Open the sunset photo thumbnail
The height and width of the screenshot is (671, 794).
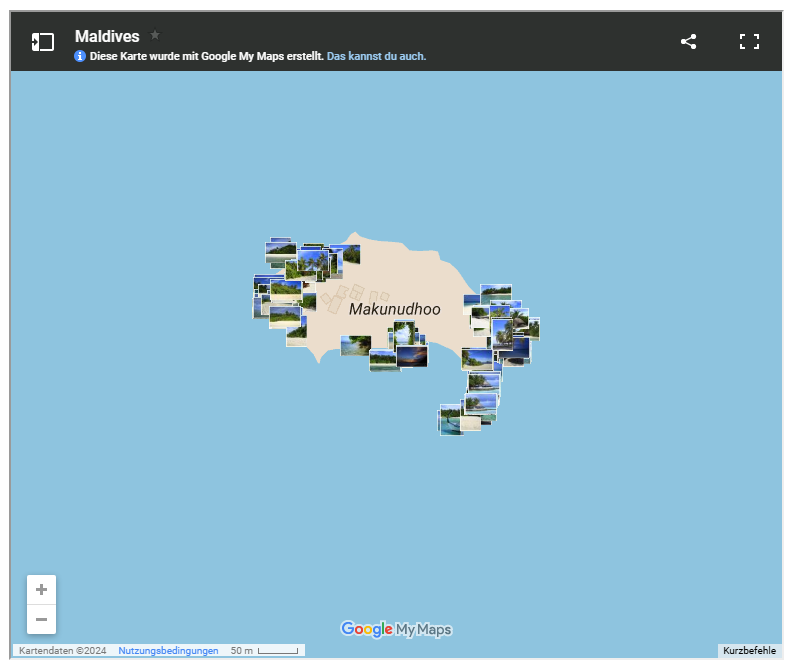pyautogui.click(x=413, y=357)
